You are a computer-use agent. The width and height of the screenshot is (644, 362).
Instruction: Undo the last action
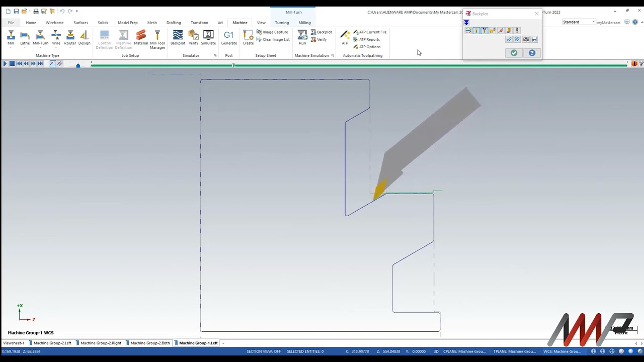pyautogui.click(x=62, y=11)
